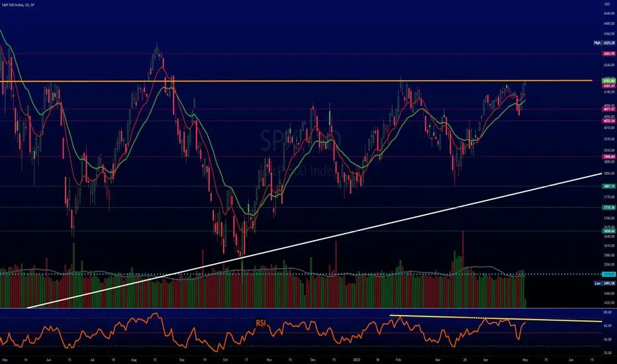This screenshot has height=364, width=617.
Task: Click the 4440.00 price scale tick
Action: pos(609,13)
